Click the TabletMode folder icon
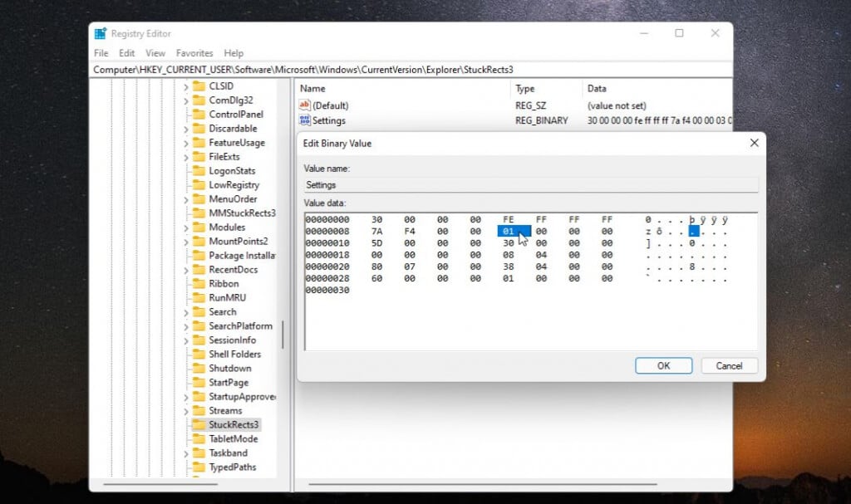This screenshot has width=851, height=504. (x=199, y=438)
